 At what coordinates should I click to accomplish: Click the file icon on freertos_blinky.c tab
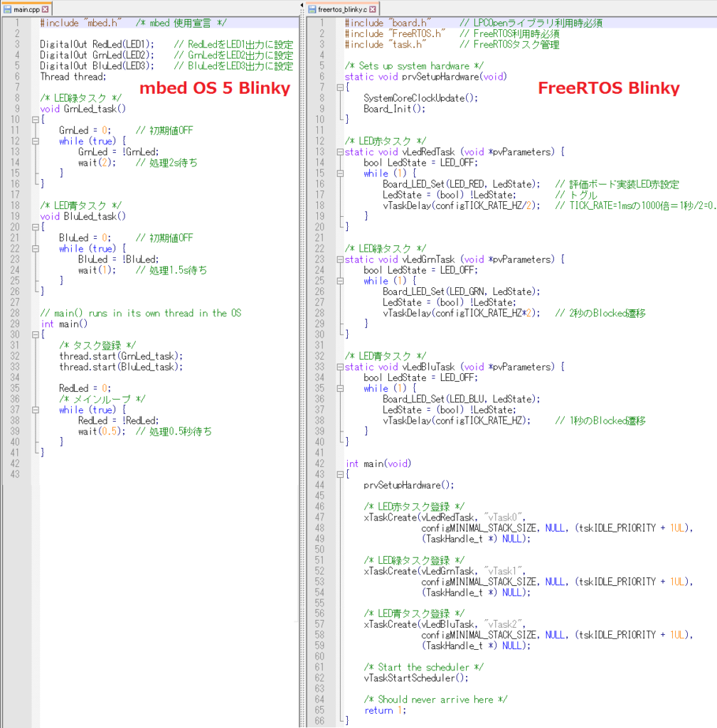(x=312, y=9)
